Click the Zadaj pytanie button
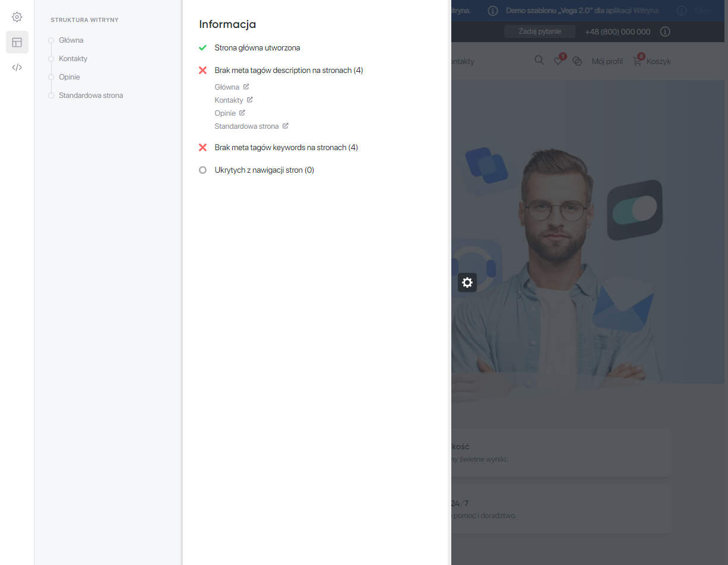 [540, 31]
